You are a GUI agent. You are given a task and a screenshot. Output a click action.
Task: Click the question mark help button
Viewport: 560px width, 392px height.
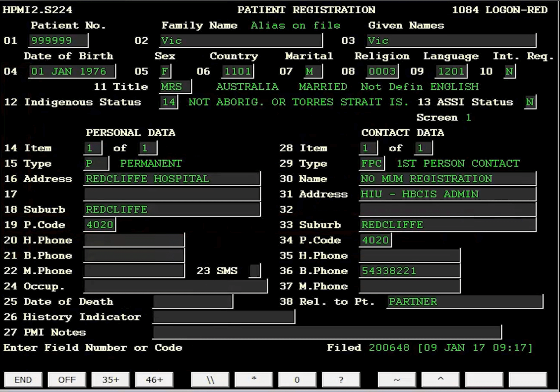[341, 379]
